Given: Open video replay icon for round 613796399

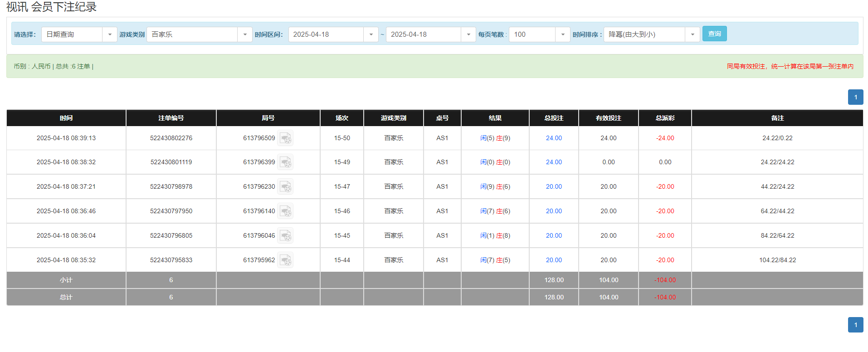Looking at the screenshot, I should [x=285, y=162].
